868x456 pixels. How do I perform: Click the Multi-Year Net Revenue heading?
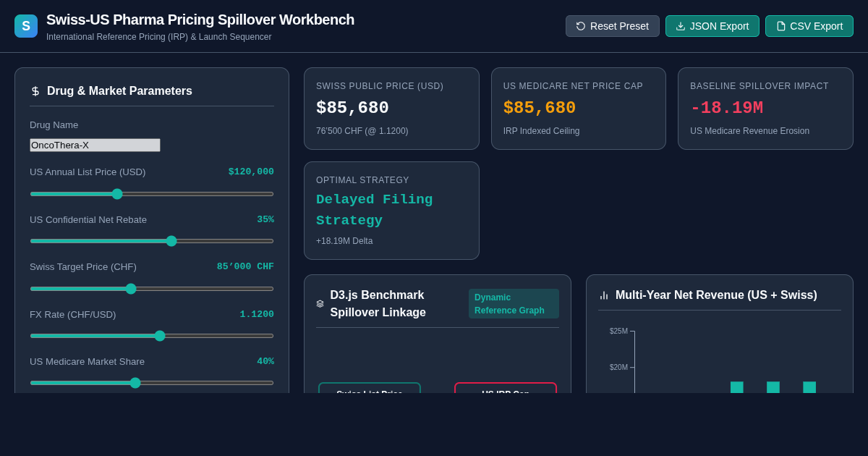tap(716, 295)
